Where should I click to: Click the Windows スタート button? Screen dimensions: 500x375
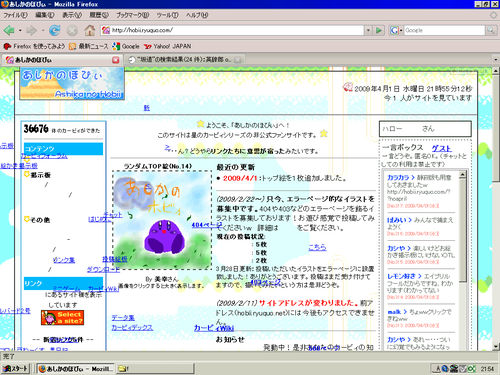[15, 368]
